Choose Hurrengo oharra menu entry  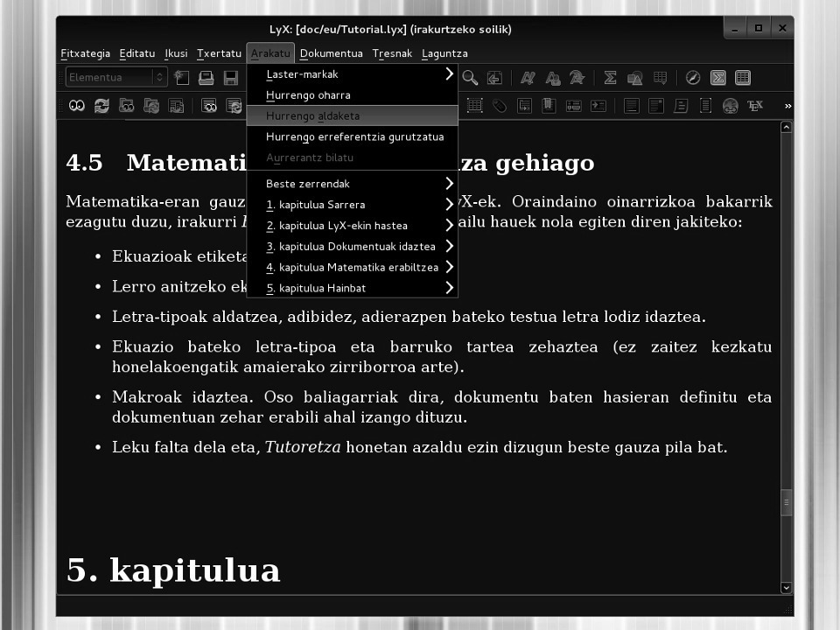(352, 94)
